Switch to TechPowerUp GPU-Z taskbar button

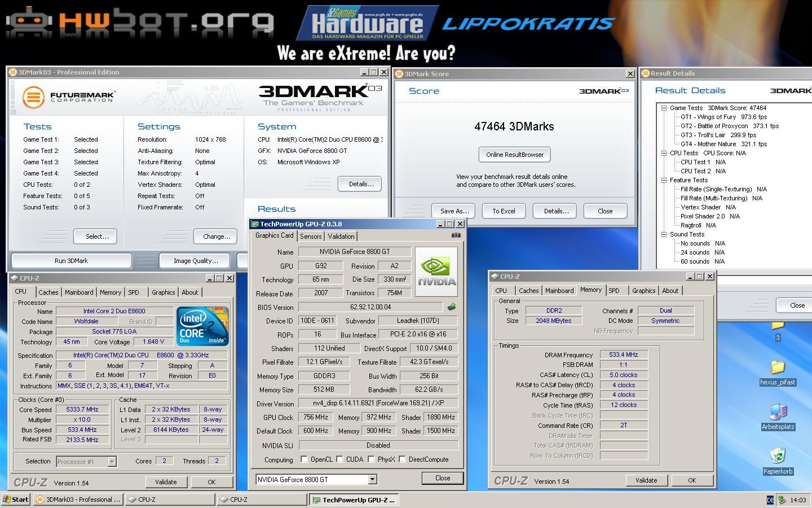(x=355, y=500)
